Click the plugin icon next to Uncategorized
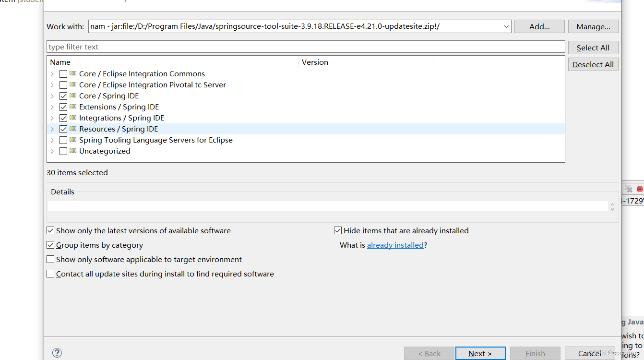The image size is (644, 360). [x=72, y=151]
